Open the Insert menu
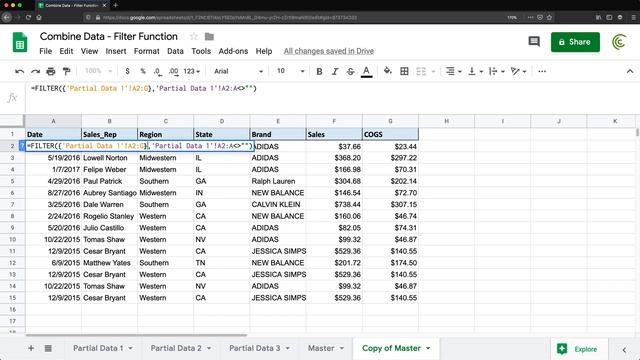The image size is (640, 360). pyautogui.click(x=116, y=51)
